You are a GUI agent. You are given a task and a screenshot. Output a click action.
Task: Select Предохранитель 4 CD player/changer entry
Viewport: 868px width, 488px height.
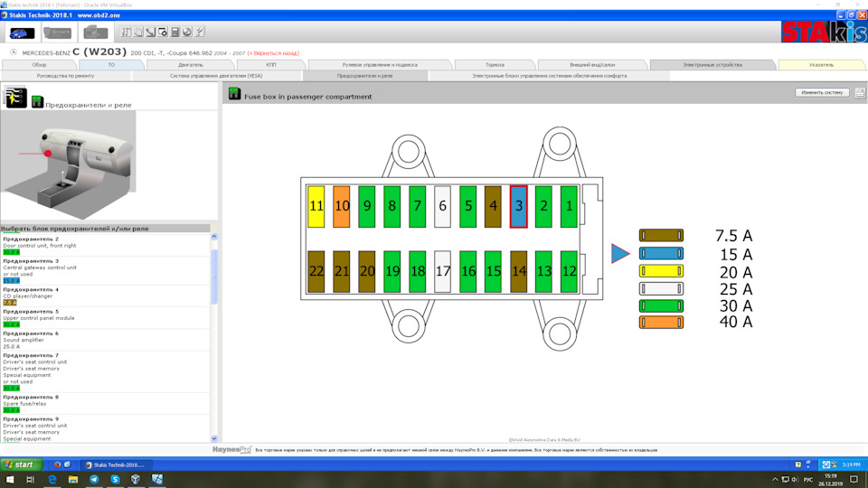[105, 296]
